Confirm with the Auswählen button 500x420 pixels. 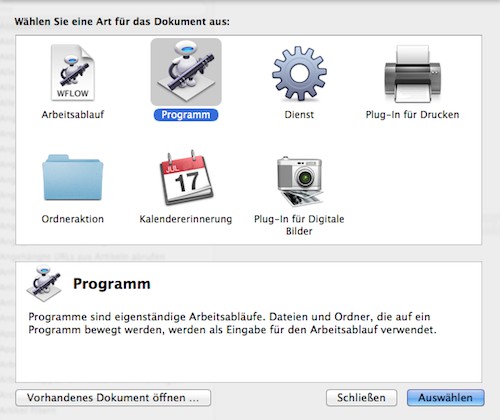click(445, 398)
